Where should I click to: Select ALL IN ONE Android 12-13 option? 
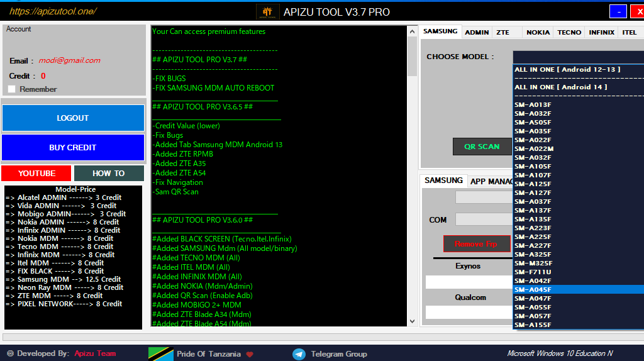(x=579, y=69)
